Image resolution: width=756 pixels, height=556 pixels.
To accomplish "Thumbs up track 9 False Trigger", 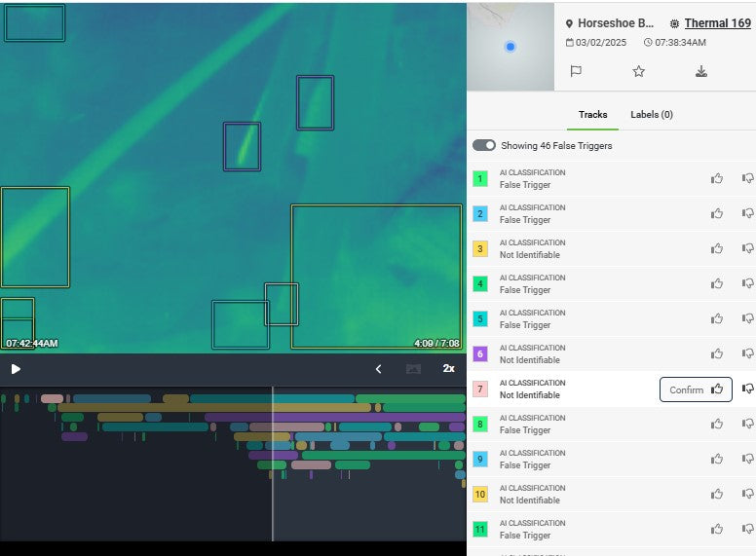I will tap(717, 459).
